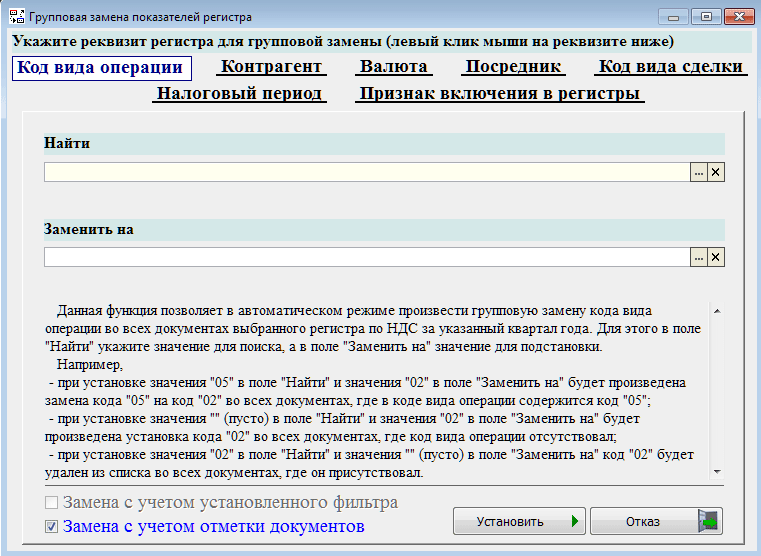
Task: Uncheck 'Замена с учетом отметки документов'
Action: pyautogui.click(x=51, y=526)
